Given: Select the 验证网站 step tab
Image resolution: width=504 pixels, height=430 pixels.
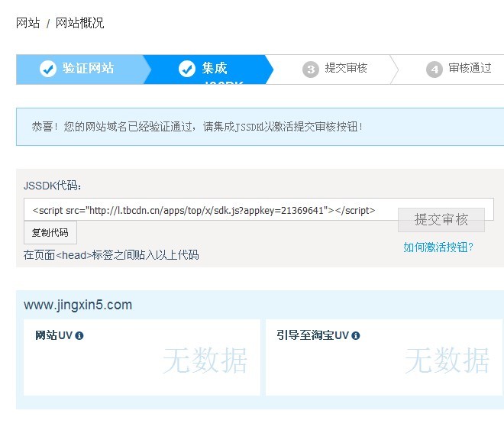Looking at the screenshot, I should click(83, 70).
